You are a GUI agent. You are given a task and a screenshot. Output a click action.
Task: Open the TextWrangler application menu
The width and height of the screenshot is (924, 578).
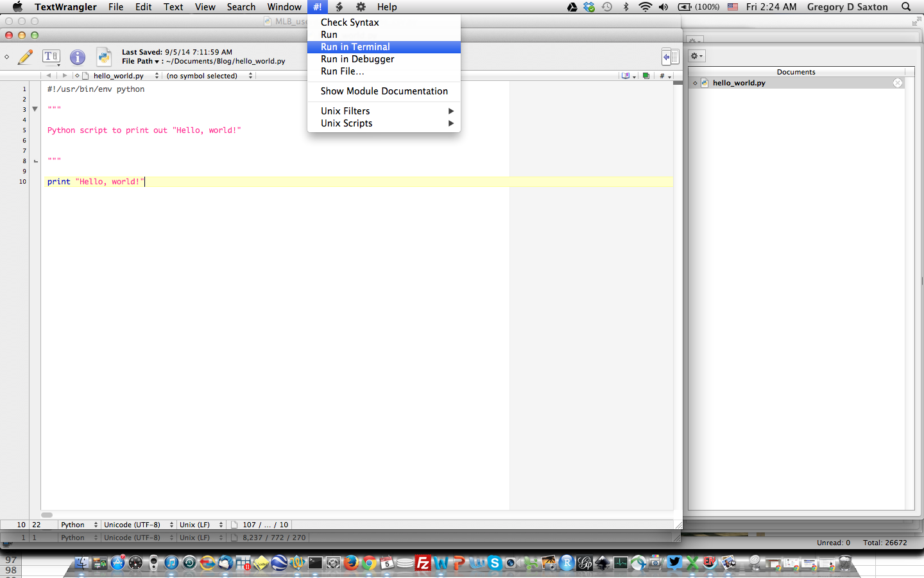[x=65, y=6]
